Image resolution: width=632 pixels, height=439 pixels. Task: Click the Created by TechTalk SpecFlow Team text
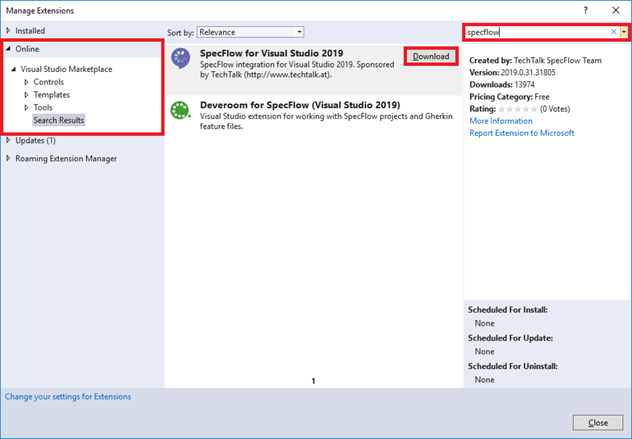pyautogui.click(x=535, y=60)
